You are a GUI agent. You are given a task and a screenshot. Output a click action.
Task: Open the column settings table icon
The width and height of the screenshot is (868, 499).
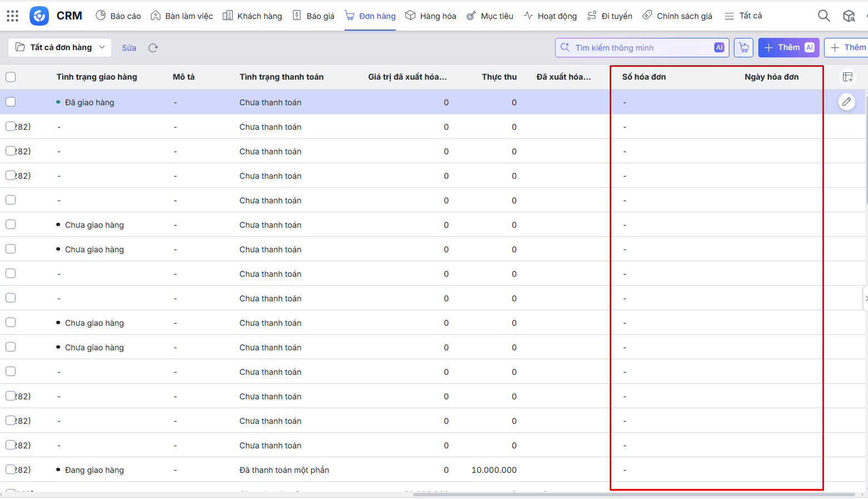(x=847, y=77)
